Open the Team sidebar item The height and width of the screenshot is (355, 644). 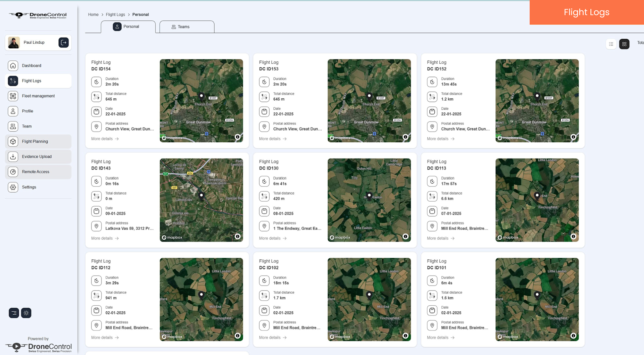[27, 126]
